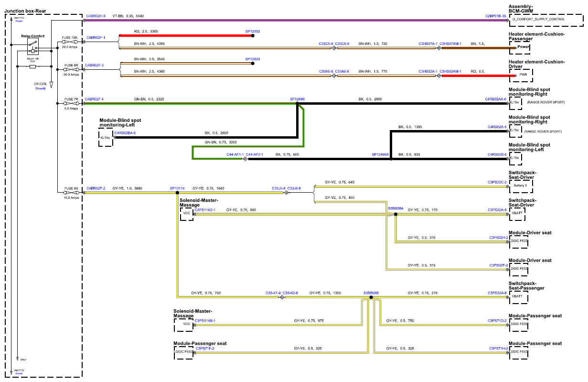Click connector label C33J5-8
The width and height of the screenshot is (588, 382).
tap(278, 188)
